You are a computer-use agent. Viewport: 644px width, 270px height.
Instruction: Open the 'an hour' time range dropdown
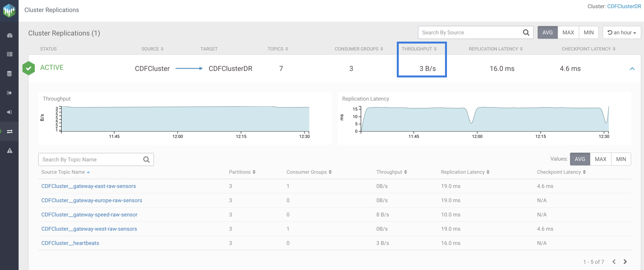(622, 33)
